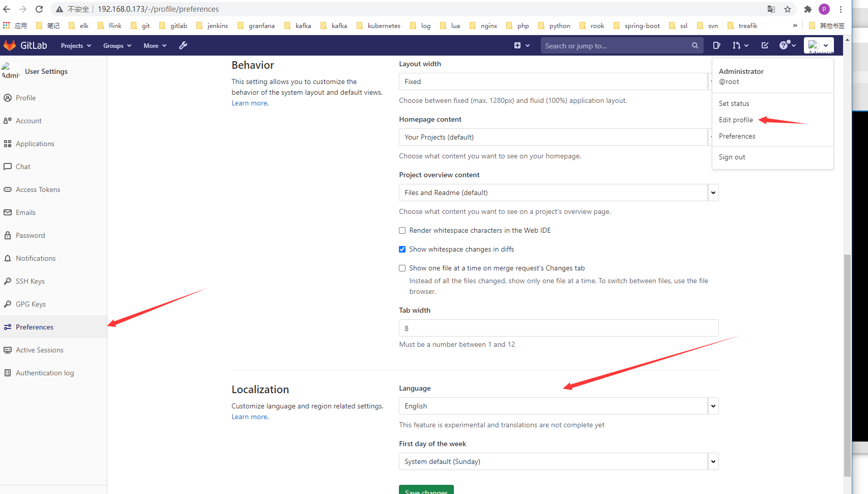This screenshot has width=868, height=494.
Task: Open the Language dropdown
Action: point(559,406)
